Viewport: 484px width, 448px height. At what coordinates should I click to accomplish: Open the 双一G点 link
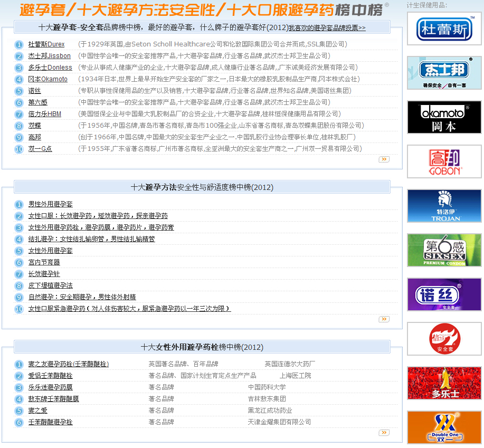point(40,149)
